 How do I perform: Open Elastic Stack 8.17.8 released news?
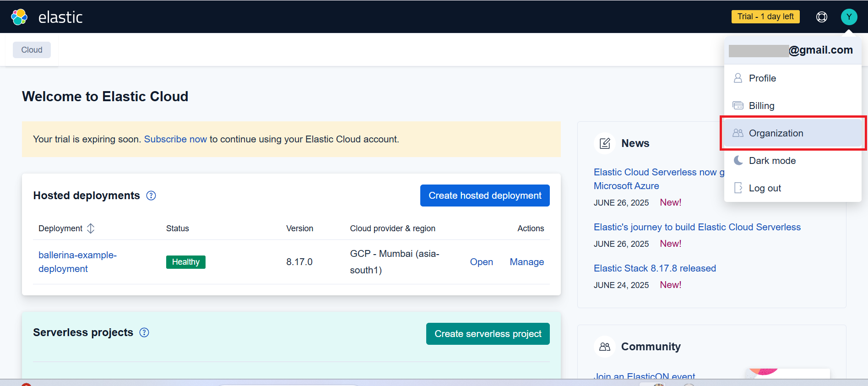click(655, 268)
